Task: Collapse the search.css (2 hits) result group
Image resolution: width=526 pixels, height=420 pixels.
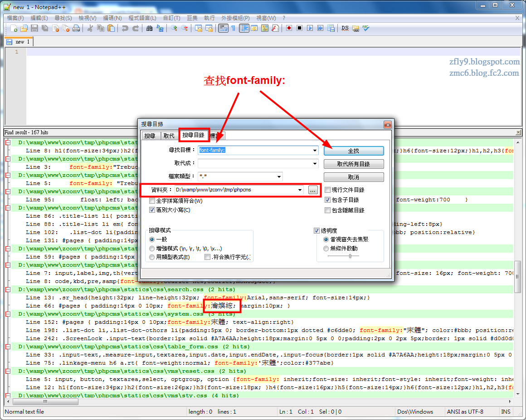Action: pyautogui.click(x=8, y=289)
